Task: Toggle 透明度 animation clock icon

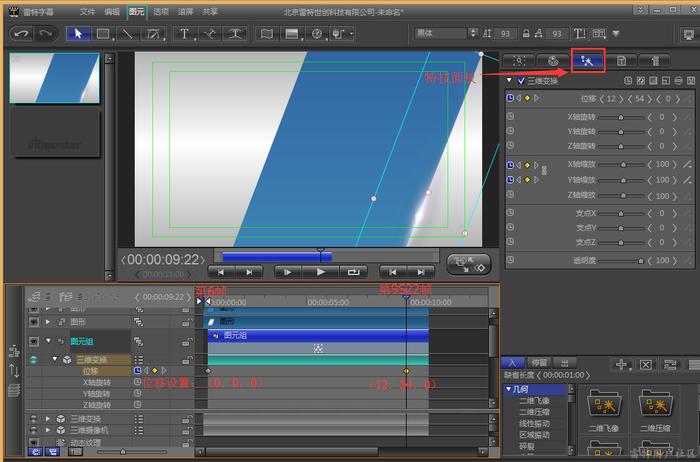Action: 510,260
